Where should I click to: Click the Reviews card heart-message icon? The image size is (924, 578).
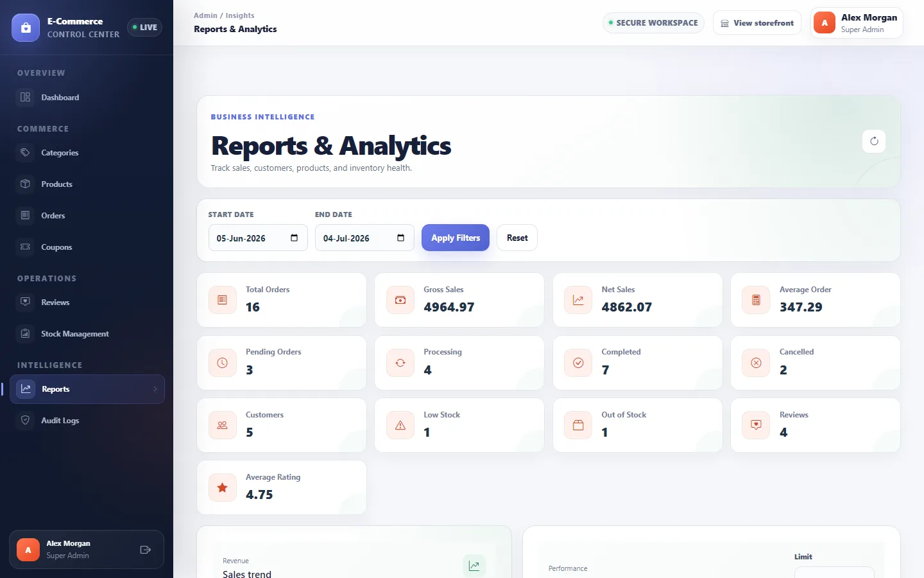[x=756, y=425]
